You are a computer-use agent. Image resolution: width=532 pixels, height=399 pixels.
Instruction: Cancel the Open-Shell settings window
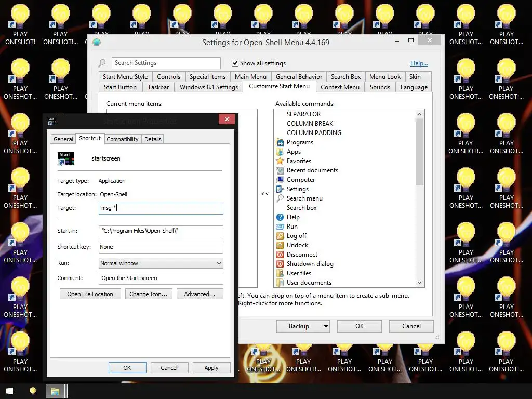click(x=411, y=326)
